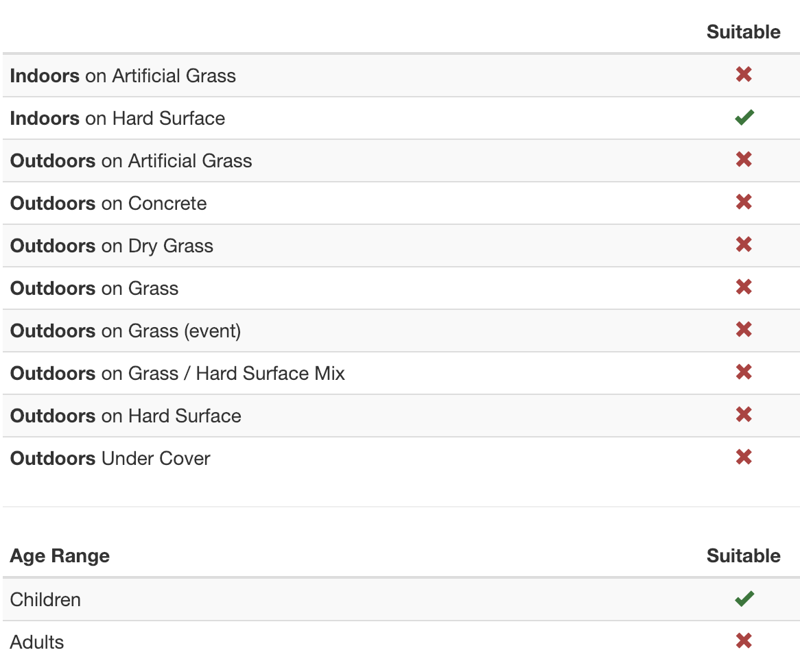Select the Adults row label
The width and height of the screenshot is (800, 672).
(37, 643)
